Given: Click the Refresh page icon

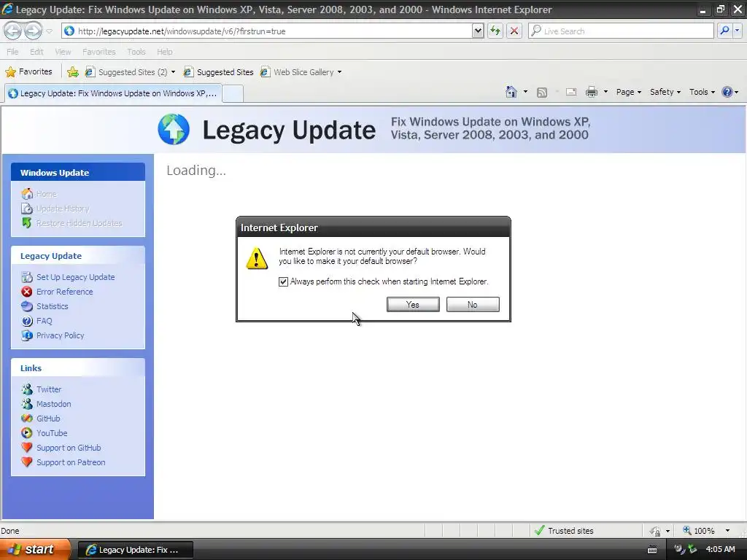Looking at the screenshot, I should tap(495, 31).
